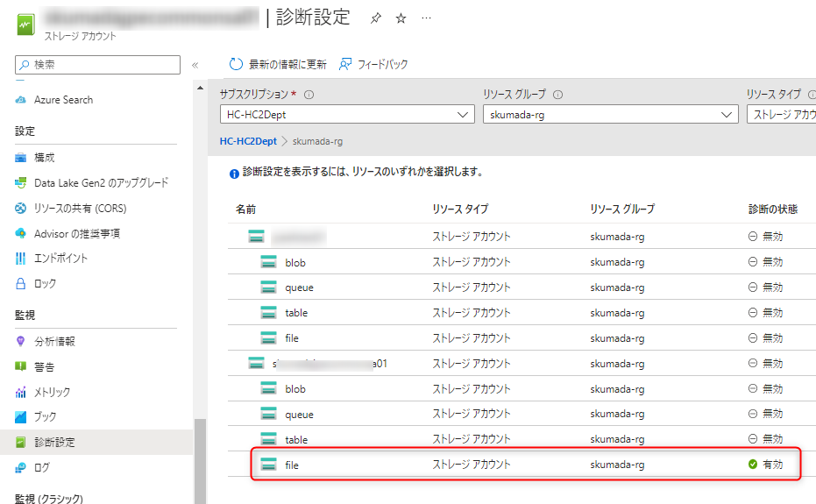
Task: Click 最新の情報に更新 refresh button
Action: pyautogui.click(x=278, y=64)
